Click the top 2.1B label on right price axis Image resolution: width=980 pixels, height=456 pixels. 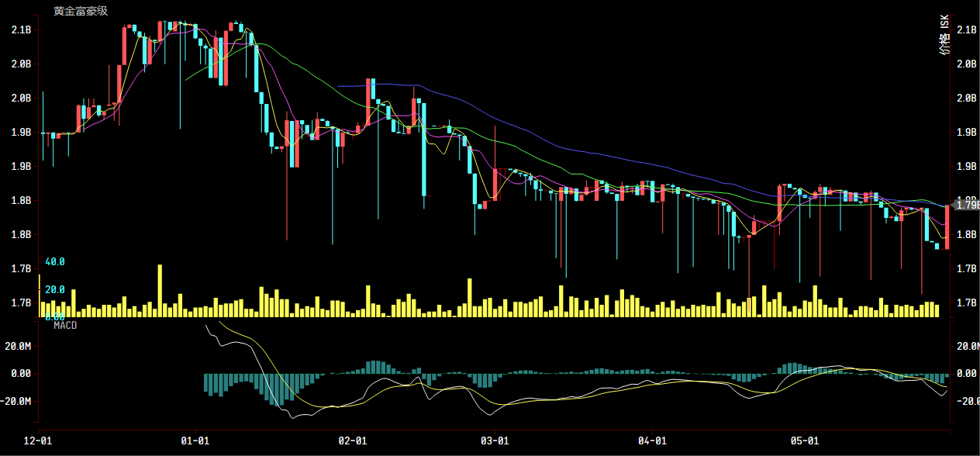pos(967,29)
